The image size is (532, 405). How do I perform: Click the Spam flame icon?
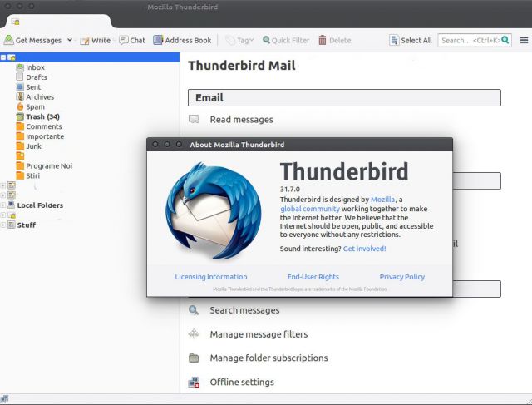20,106
